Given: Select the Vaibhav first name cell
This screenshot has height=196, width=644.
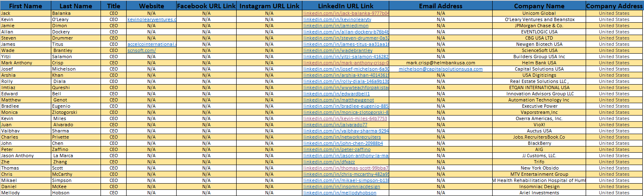Looking at the screenshot, I should point(26,131).
